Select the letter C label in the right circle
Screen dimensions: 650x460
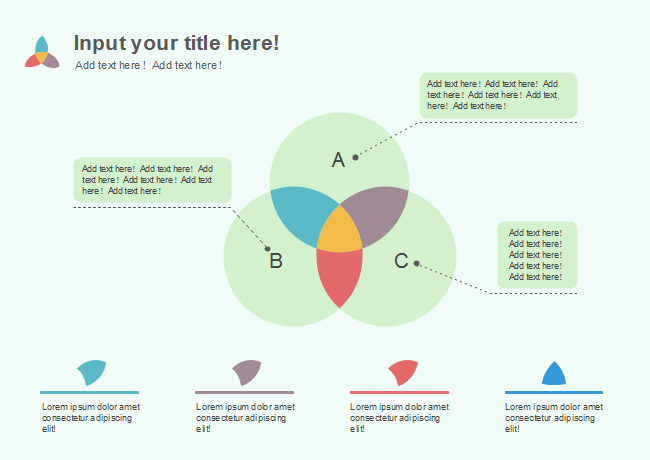pyautogui.click(x=401, y=262)
